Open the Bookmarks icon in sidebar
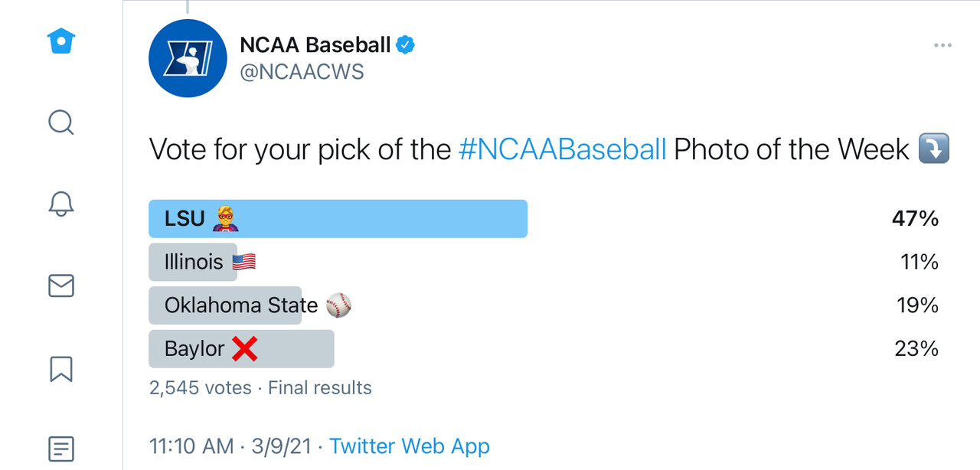Screen dimensions: 980x470 pyautogui.click(x=61, y=368)
